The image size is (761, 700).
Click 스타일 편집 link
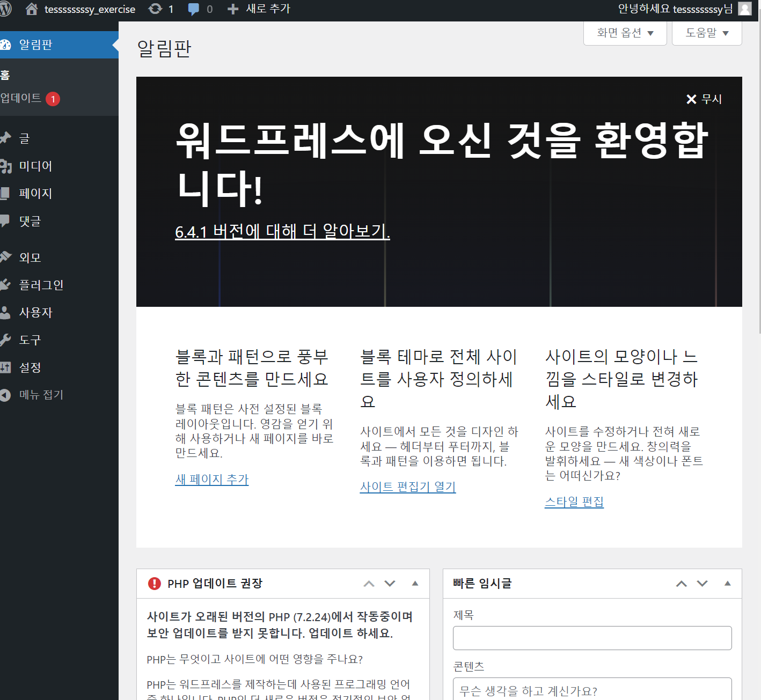[x=574, y=502]
